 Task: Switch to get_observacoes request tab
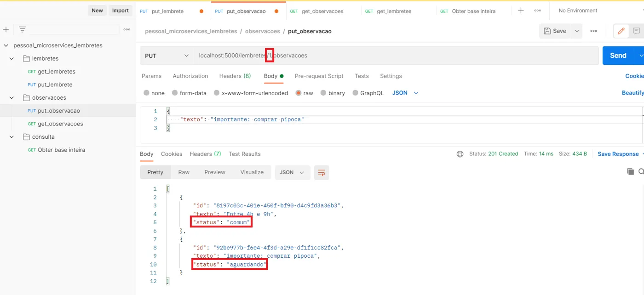[x=323, y=11]
